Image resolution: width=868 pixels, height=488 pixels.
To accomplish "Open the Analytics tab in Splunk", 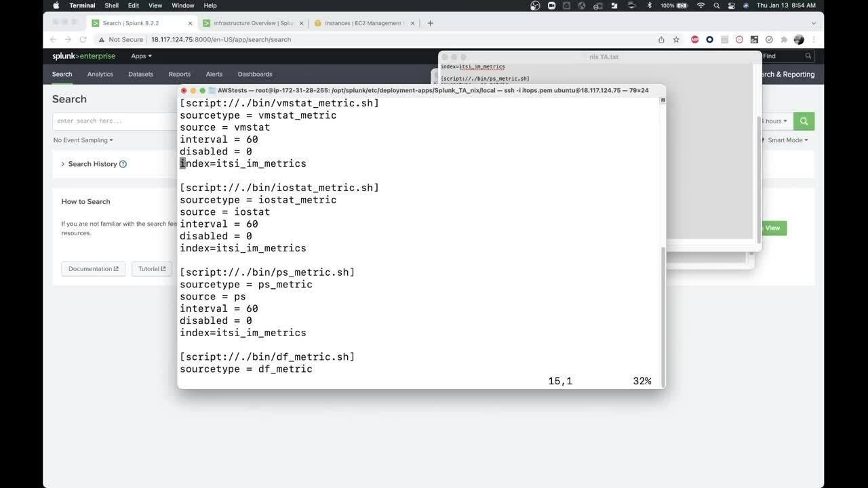I will pos(100,74).
